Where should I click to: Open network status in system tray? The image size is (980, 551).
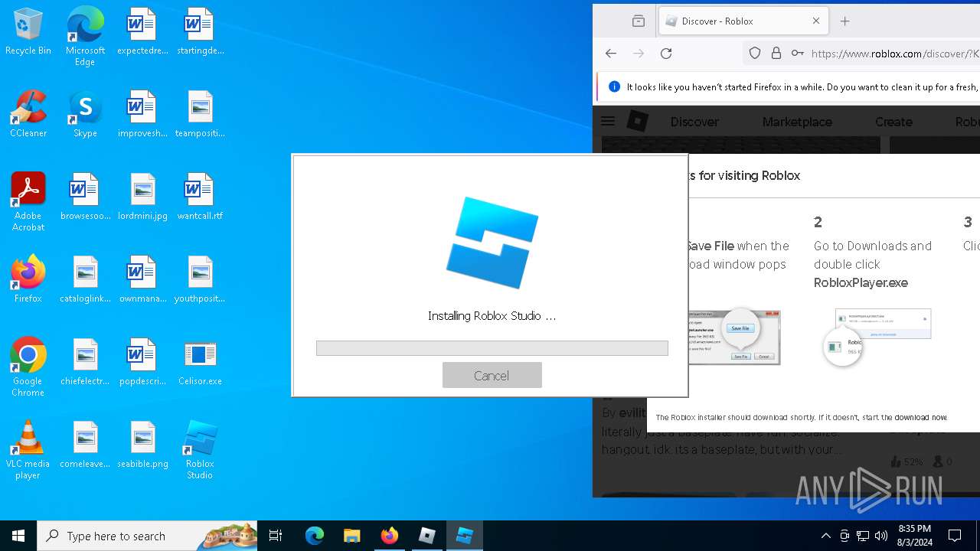[863, 536]
